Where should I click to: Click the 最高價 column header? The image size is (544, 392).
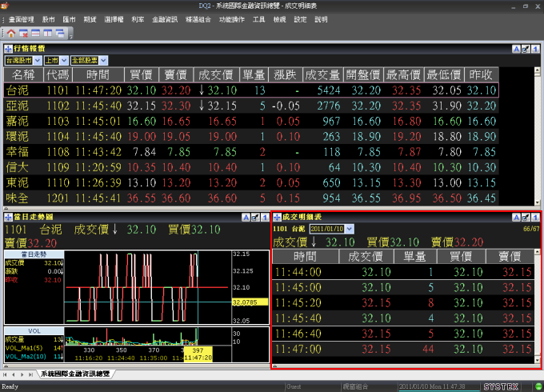tap(403, 74)
